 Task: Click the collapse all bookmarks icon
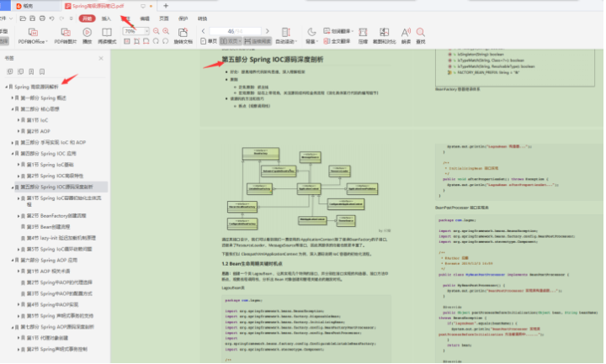tap(20, 71)
